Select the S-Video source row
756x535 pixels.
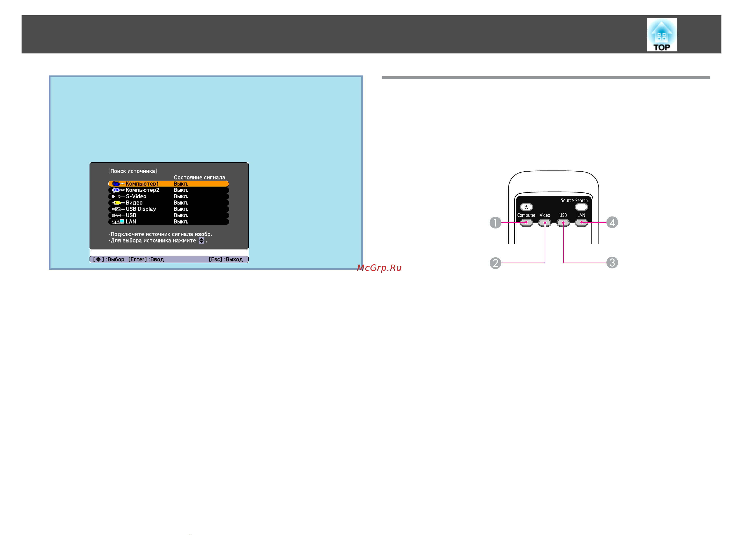point(168,196)
